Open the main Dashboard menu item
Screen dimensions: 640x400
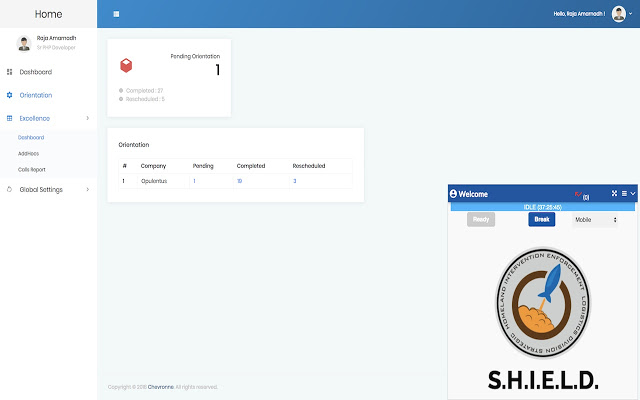(x=36, y=72)
